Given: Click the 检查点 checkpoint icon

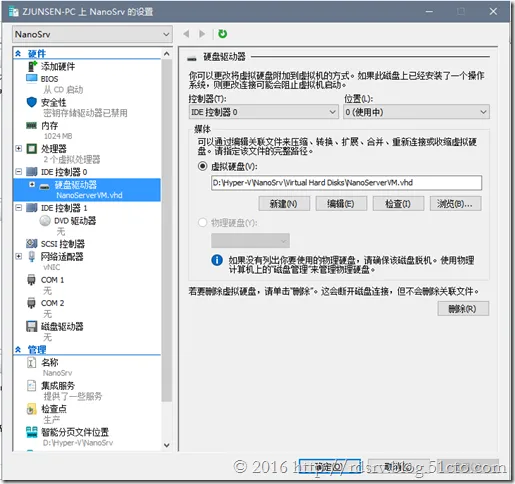Looking at the screenshot, I should [31, 409].
